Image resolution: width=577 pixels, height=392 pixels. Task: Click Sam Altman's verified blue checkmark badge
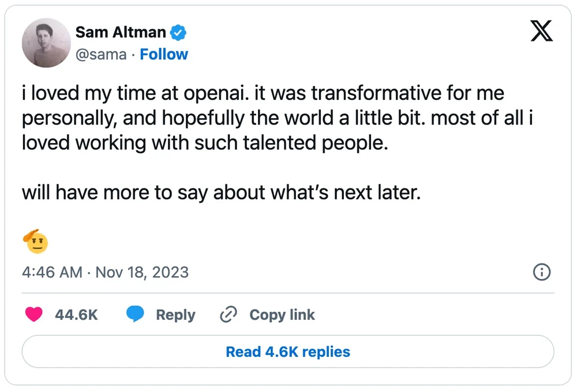[178, 32]
